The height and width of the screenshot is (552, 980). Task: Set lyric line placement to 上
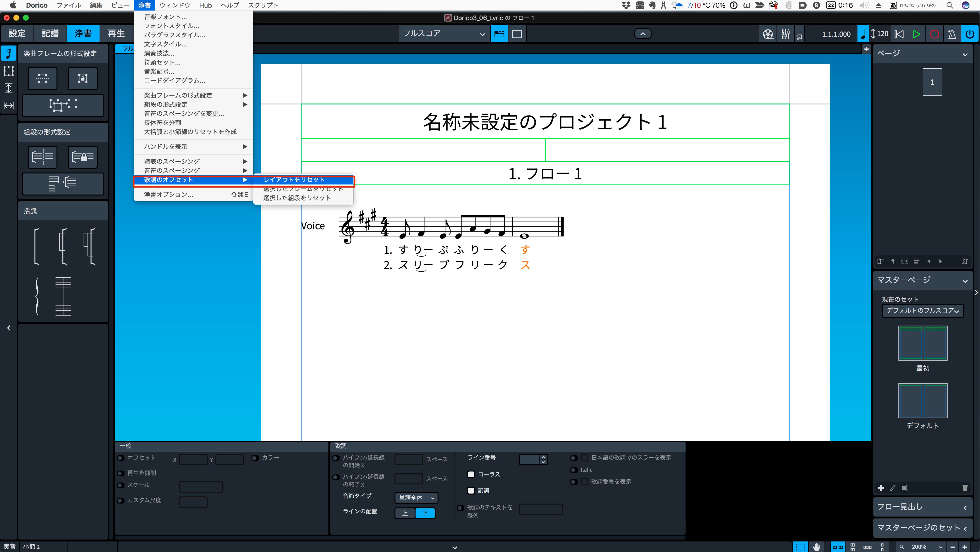coord(405,513)
